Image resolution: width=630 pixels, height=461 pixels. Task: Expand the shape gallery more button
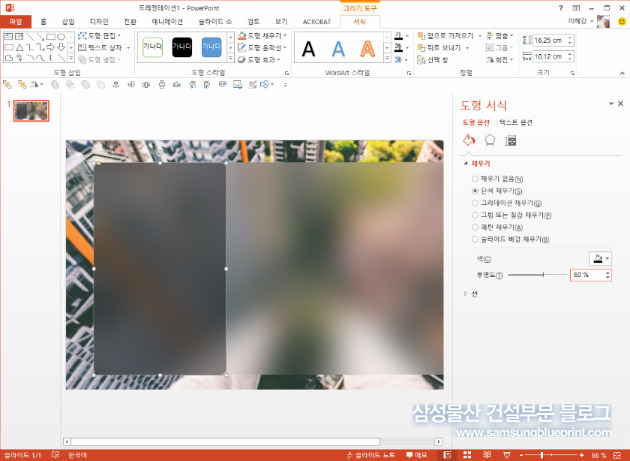pyautogui.click(x=71, y=58)
